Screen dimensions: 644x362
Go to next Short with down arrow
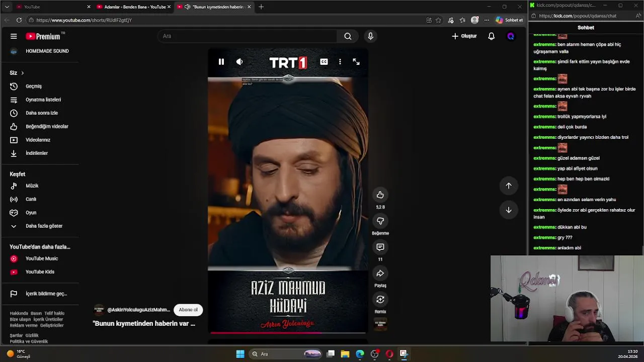[509, 210]
